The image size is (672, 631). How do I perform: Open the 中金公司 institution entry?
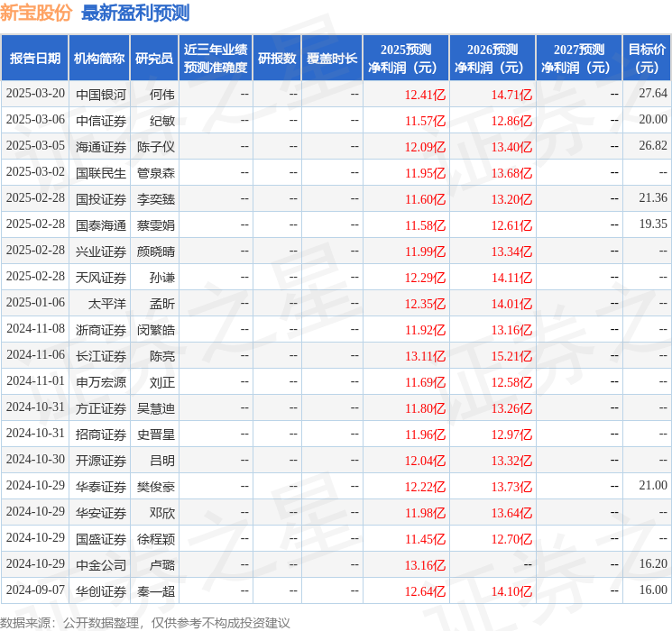tap(101, 564)
